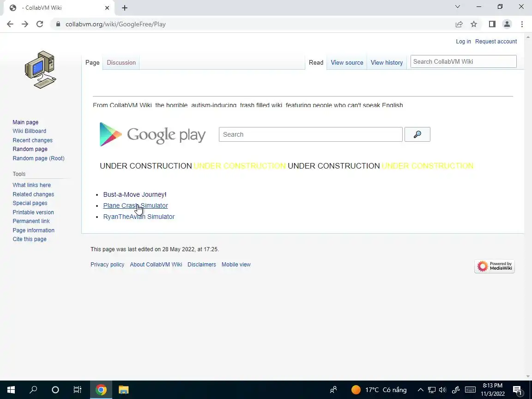Screen dimensions: 532x399
Task: Open the pen workspace tray icon
Action: 456,390
